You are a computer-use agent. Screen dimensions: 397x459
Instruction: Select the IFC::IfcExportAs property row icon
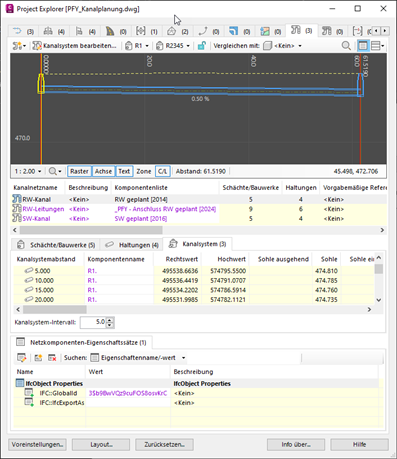[29, 403]
